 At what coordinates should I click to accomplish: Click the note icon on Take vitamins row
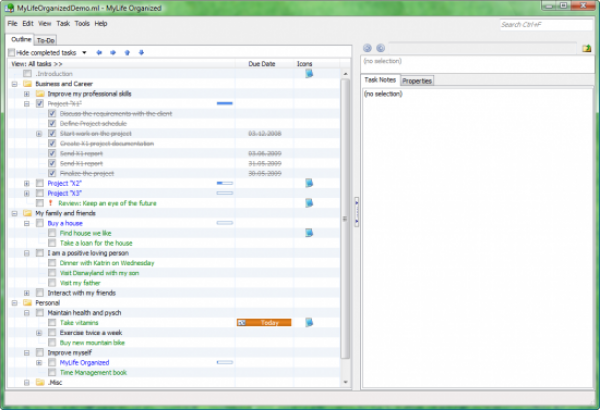point(309,322)
